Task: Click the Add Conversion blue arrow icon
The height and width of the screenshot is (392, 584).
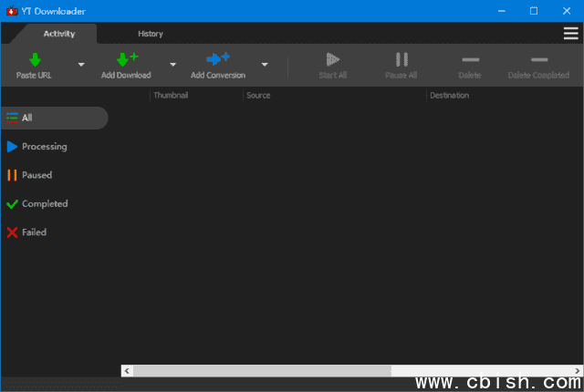Action: (218, 58)
